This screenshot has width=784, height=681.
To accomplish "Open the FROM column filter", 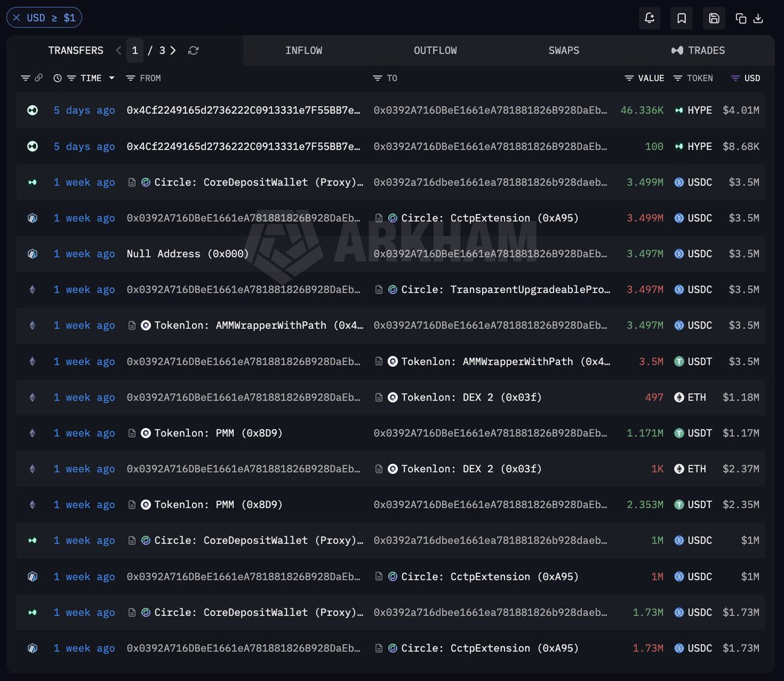I will click(131, 78).
